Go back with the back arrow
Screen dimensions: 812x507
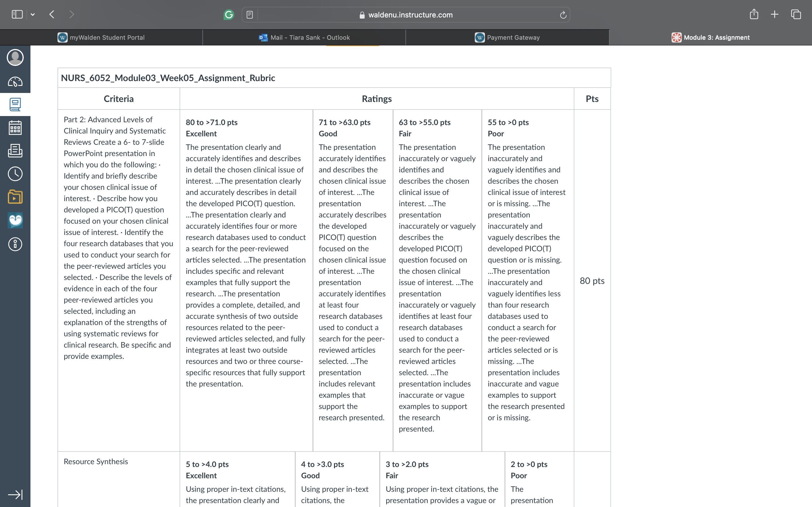[x=52, y=14]
